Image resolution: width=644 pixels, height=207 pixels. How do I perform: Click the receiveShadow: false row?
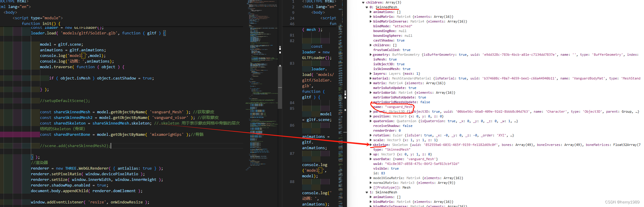[x=393, y=126]
